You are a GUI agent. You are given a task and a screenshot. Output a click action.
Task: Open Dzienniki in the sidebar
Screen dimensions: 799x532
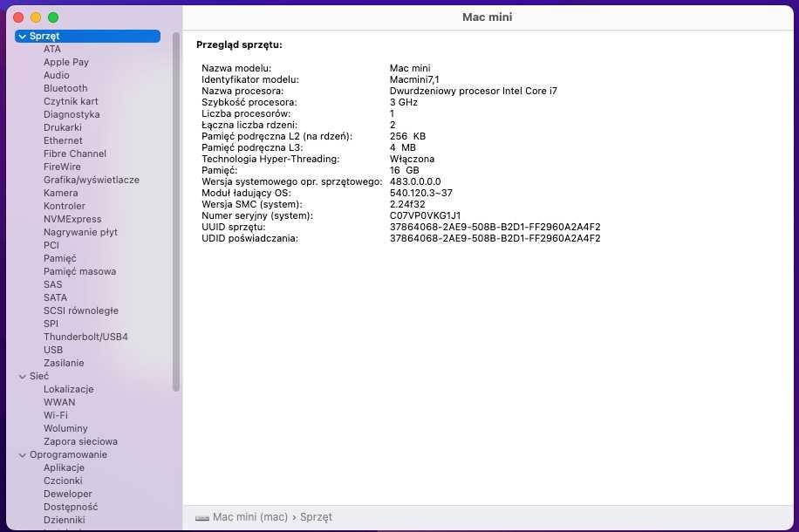[65, 521]
